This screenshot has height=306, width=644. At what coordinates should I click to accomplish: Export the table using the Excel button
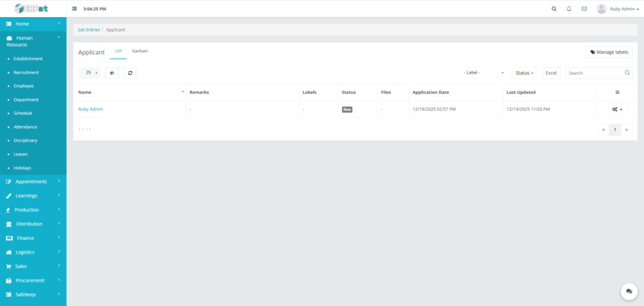point(551,73)
